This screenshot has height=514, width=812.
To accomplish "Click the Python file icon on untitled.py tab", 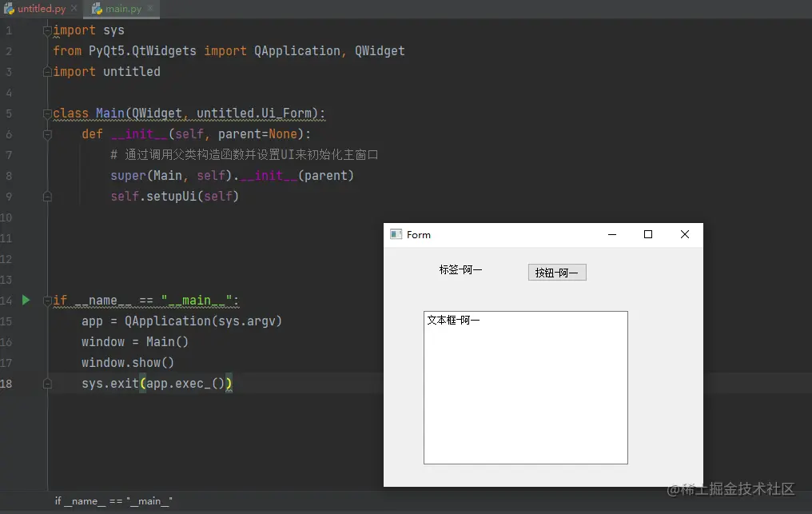I will 9,9.
